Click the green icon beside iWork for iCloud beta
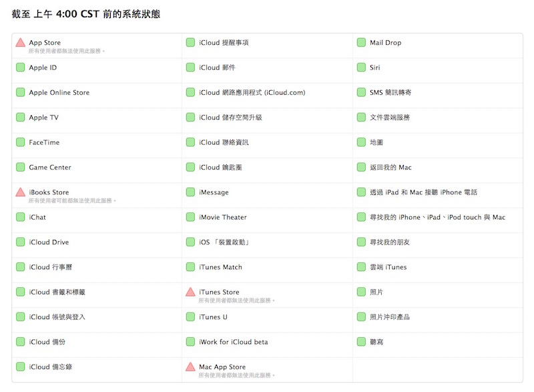Screen dimensions: 534x392 tap(190, 342)
